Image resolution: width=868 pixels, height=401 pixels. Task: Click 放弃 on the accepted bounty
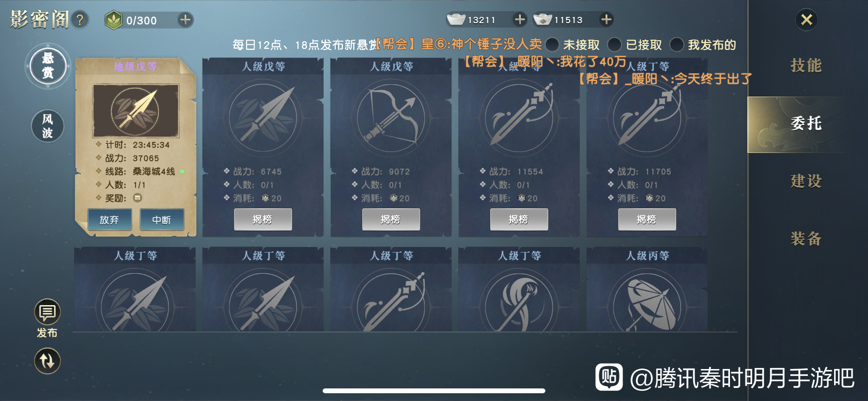click(109, 220)
